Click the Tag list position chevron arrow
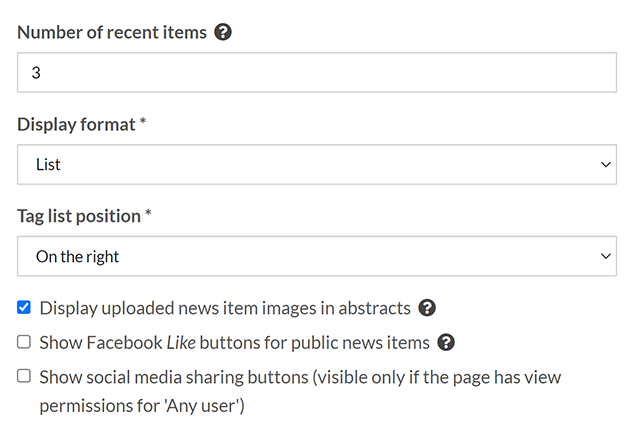This screenshot has height=448, width=634. pos(604,256)
